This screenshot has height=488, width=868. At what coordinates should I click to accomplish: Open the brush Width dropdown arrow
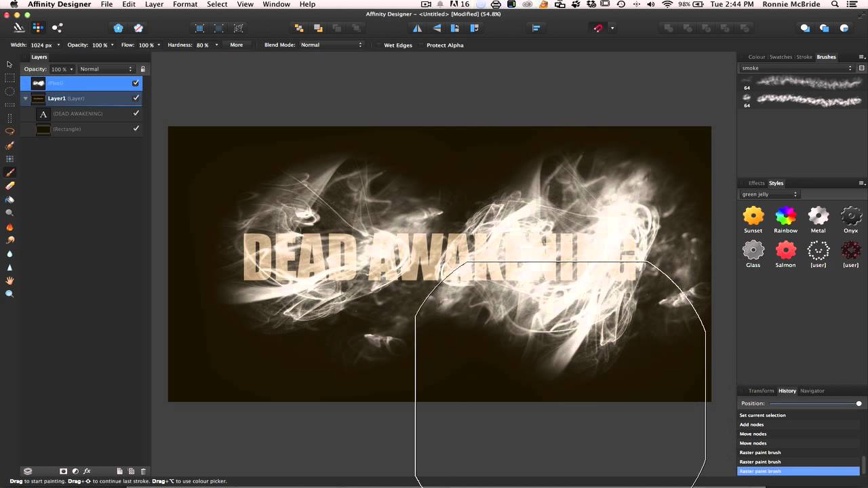pos(58,45)
